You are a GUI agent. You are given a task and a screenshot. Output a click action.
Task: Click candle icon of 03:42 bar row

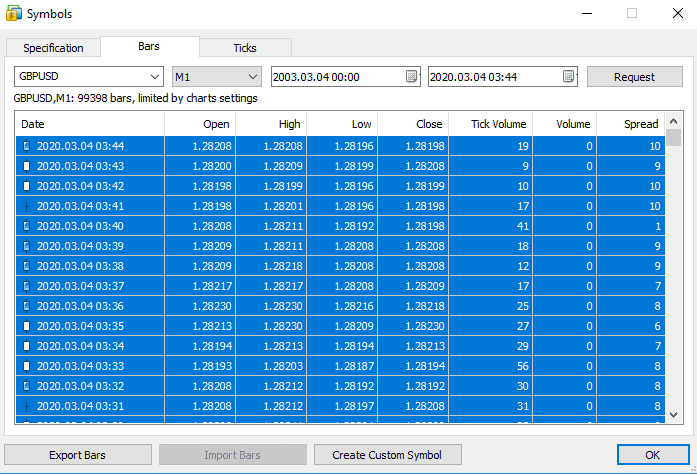click(x=26, y=186)
